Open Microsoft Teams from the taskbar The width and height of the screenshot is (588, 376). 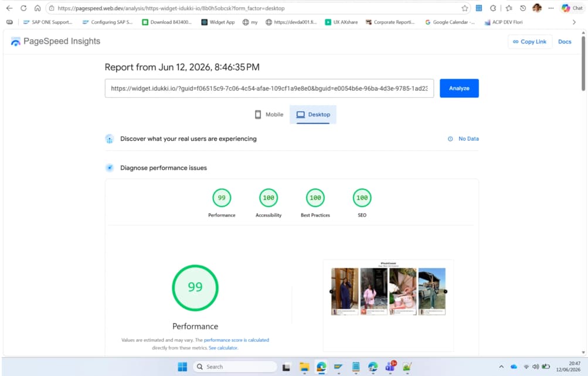point(390,367)
